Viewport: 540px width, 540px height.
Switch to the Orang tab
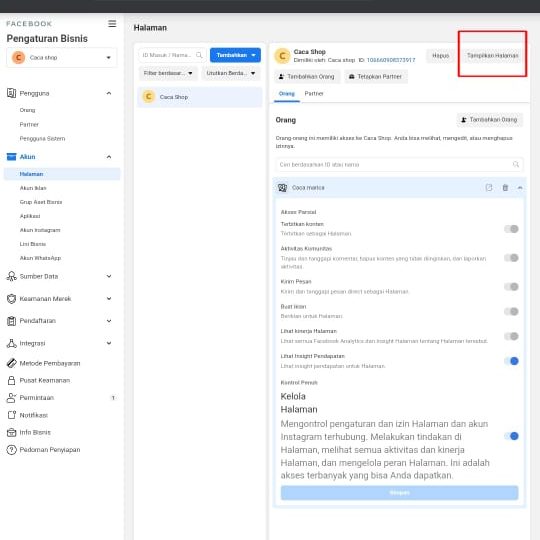pyautogui.click(x=287, y=94)
